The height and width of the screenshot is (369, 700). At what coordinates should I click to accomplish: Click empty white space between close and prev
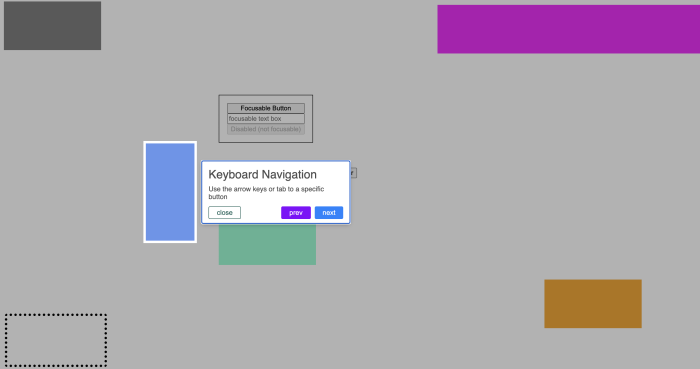(261, 212)
